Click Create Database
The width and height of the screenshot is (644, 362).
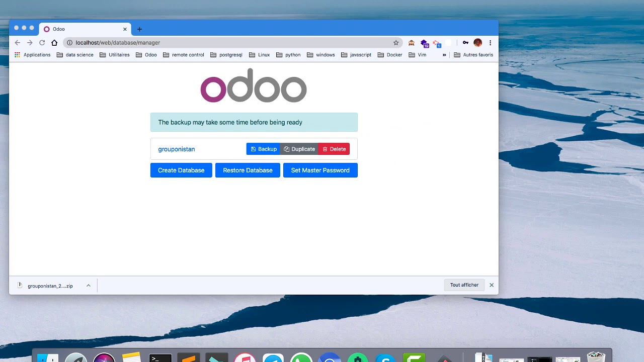(x=181, y=170)
